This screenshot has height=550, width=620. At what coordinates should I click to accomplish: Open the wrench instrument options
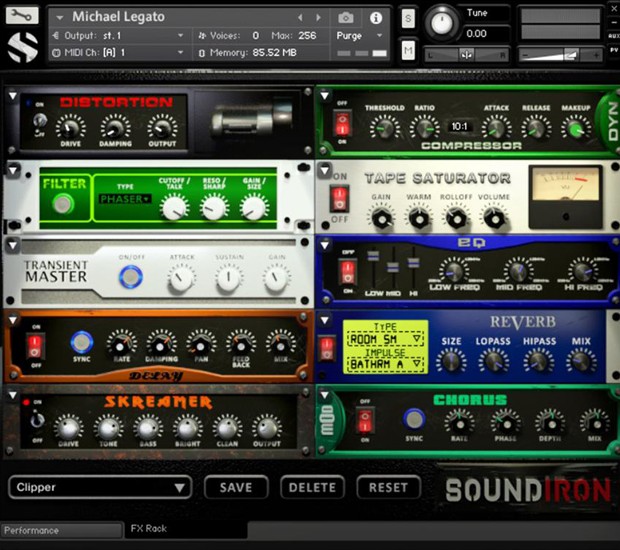(x=22, y=15)
